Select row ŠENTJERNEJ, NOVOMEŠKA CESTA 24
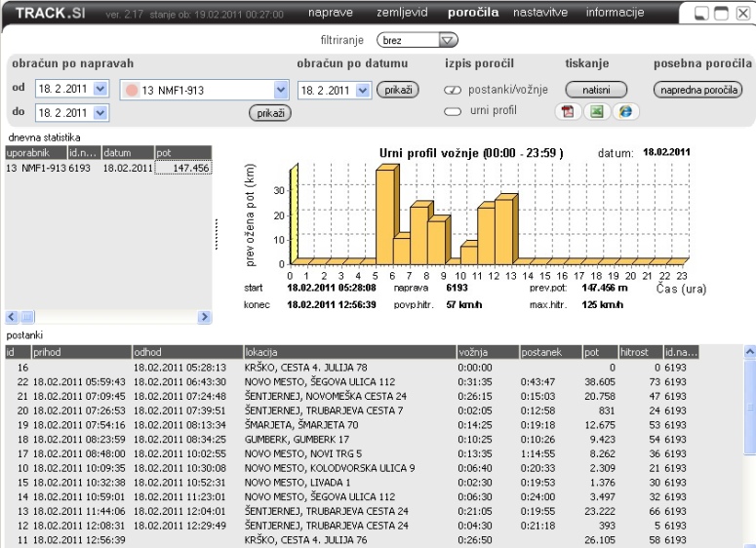Screen dimensions: 756x548 352,396
